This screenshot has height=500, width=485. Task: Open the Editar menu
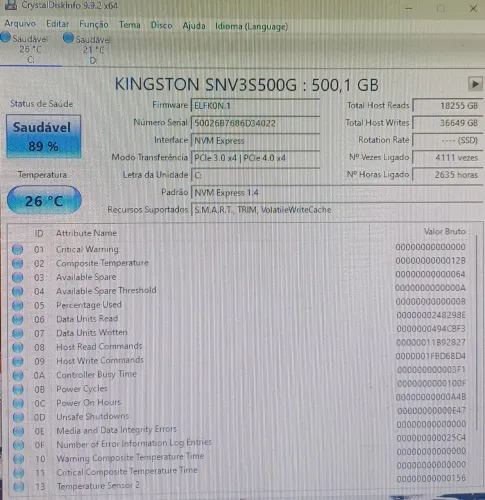tap(57, 24)
